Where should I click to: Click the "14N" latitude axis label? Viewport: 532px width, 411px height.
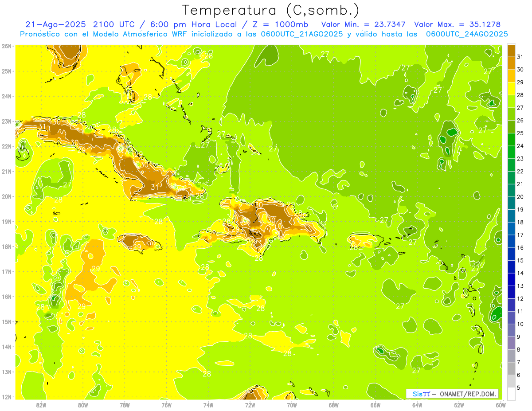7,347
